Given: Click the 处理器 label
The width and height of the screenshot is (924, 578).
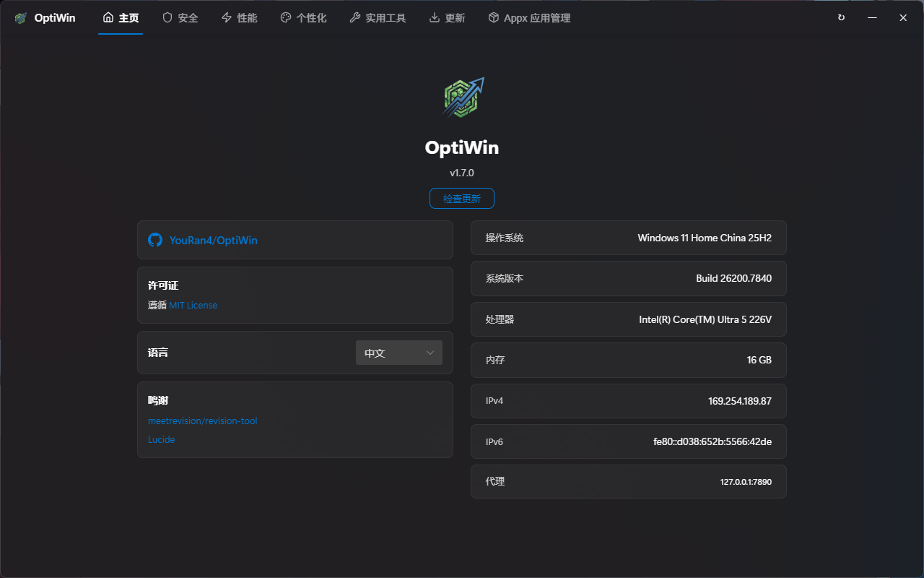Looking at the screenshot, I should tap(500, 319).
